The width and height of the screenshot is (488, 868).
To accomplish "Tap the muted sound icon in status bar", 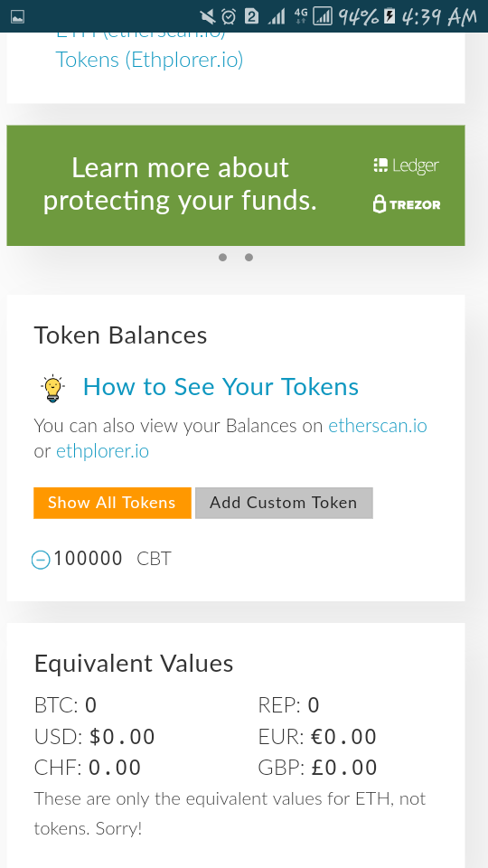I will tap(208, 16).
